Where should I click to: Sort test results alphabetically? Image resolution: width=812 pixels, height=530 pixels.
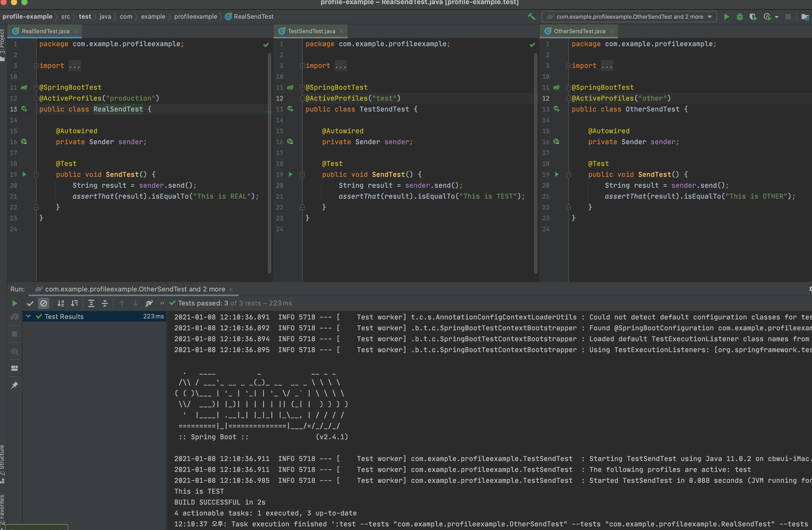pos(60,303)
